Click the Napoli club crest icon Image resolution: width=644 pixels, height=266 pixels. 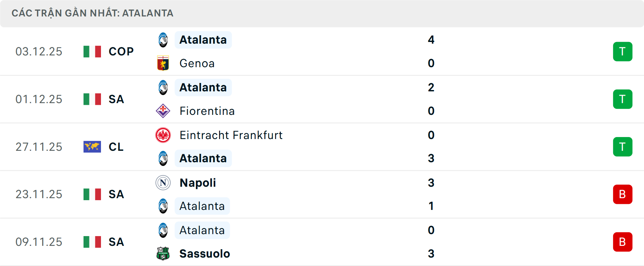click(x=163, y=183)
